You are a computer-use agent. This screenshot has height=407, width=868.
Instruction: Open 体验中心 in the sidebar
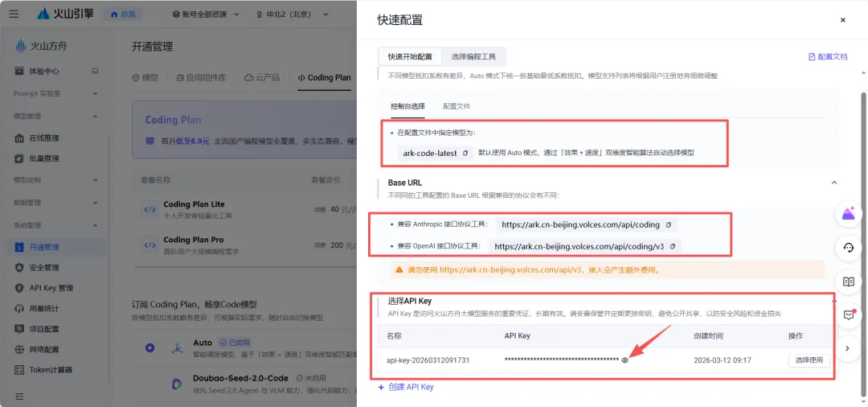pyautogui.click(x=44, y=71)
